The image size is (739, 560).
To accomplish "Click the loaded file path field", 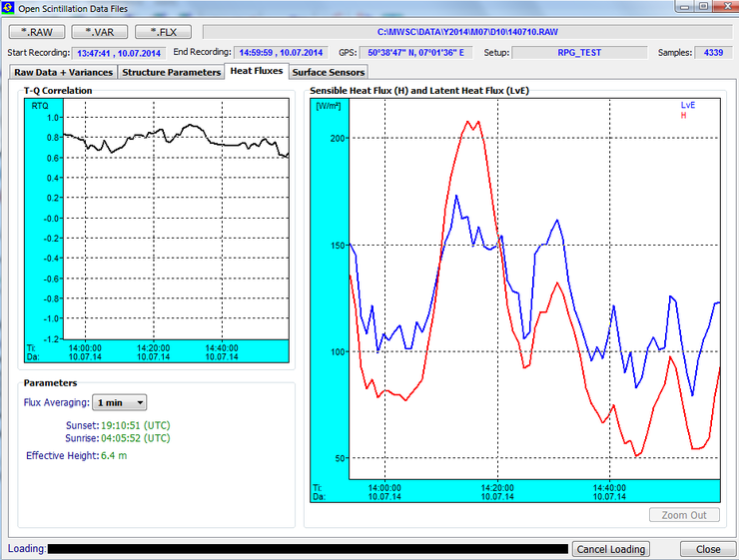I will coord(467,32).
